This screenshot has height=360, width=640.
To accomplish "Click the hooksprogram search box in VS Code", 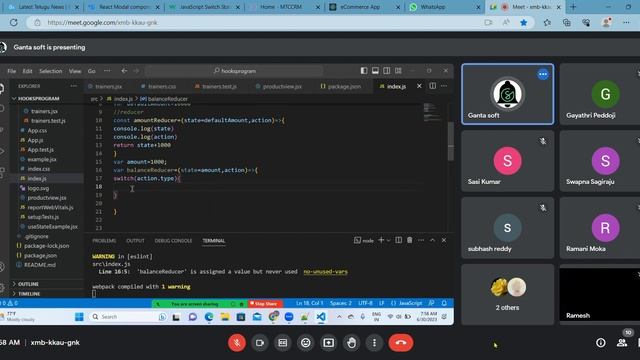I will (x=234, y=71).
